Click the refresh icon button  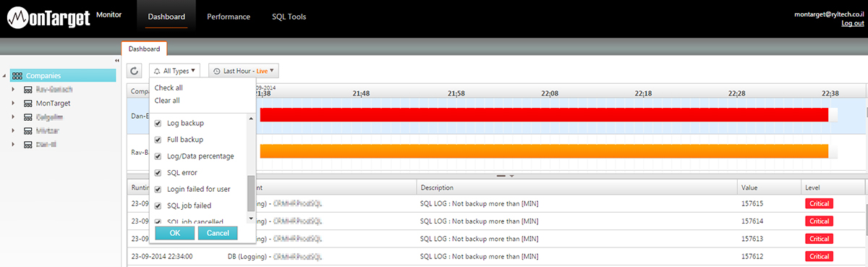coord(135,71)
